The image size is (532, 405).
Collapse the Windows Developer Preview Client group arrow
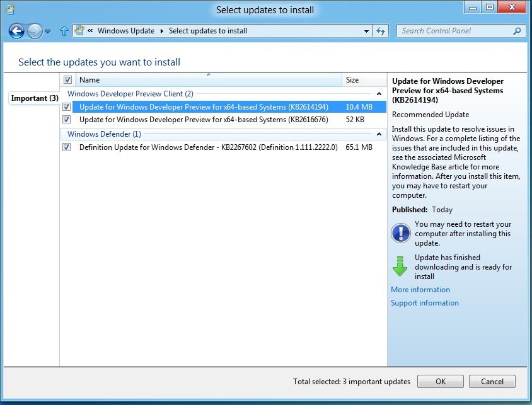click(379, 94)
